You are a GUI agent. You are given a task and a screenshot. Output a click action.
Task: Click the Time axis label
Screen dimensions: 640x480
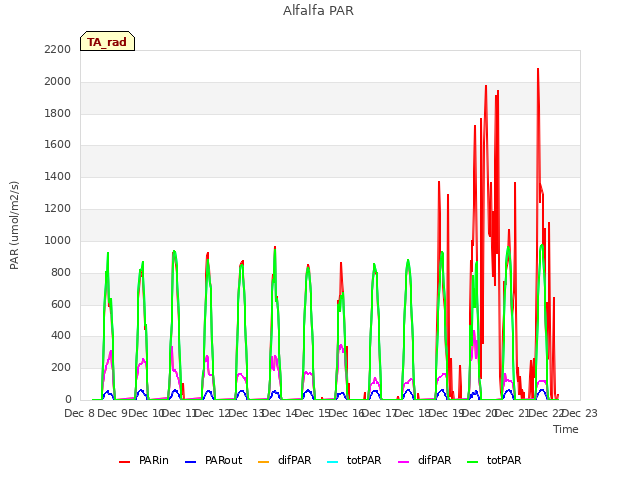pos(566,429)
